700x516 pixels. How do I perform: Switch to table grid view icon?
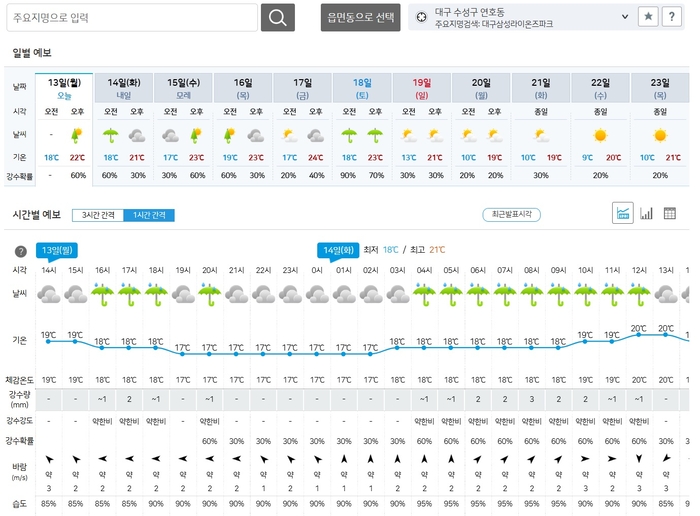click(670, 213)
